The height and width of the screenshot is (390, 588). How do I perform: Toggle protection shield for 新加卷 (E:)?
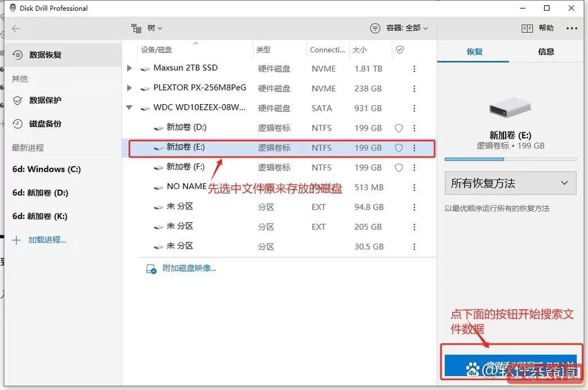click(x=399, y=148)
